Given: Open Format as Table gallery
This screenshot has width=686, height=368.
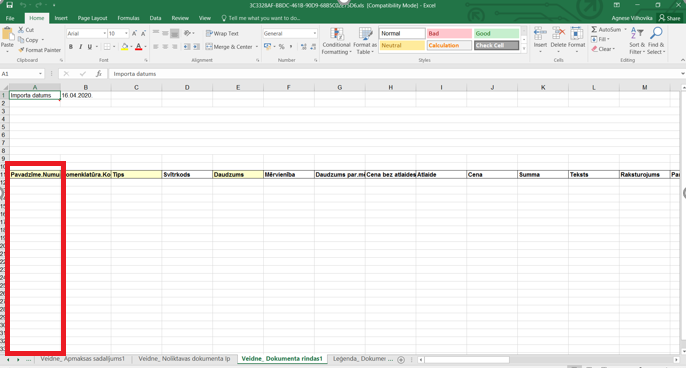Looking at the screenshot, I should point(365,41).
